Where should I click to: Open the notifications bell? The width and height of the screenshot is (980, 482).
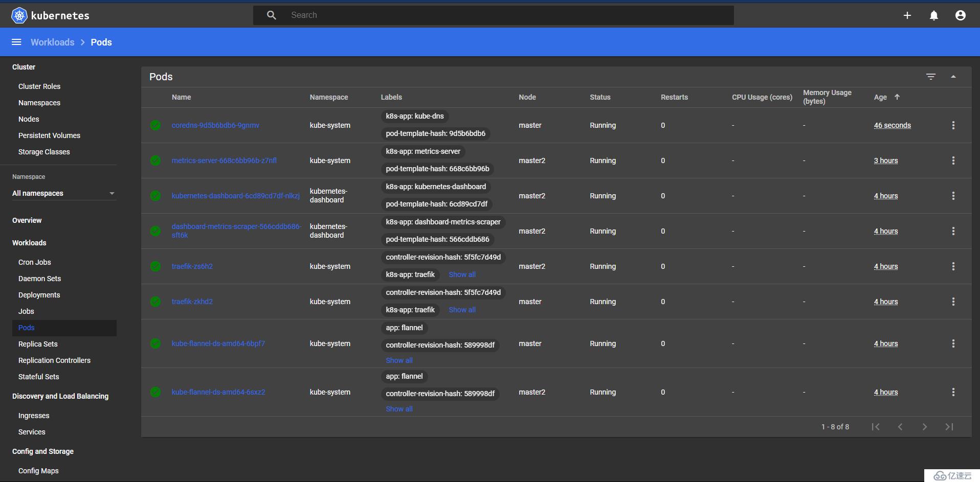[934, 15]
